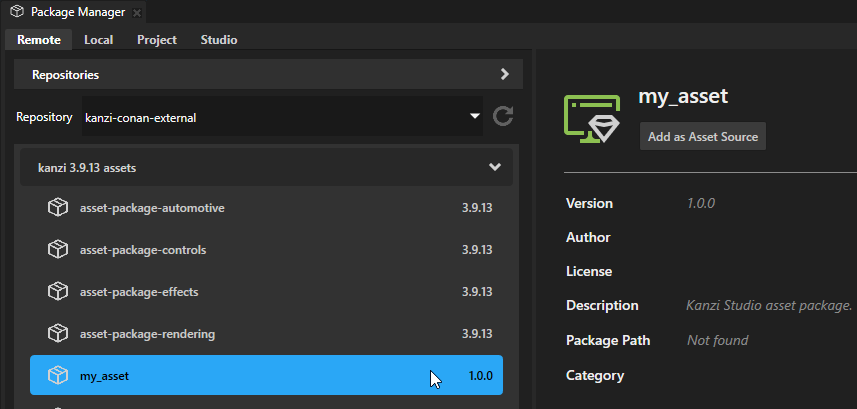Click the asset-package-rendering package icon
This screenshot has height=409, width=857.
tap(57, 333)
